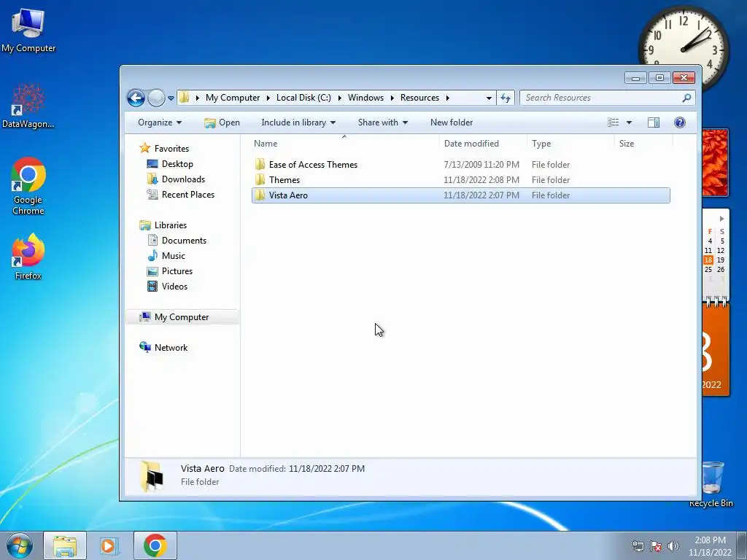The image size is (747, 560).
Task: Change your view icon button
Action: coord(613,122)
